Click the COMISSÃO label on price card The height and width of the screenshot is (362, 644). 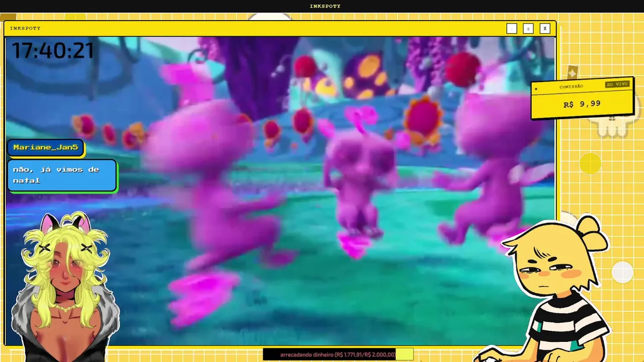pyautogui.click(x=571, y=86)
